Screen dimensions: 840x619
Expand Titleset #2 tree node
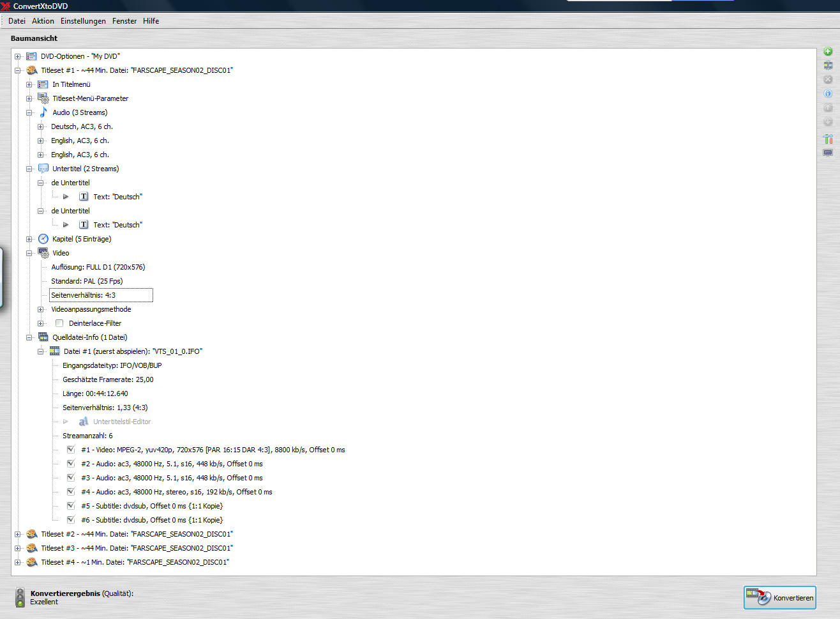18,534
